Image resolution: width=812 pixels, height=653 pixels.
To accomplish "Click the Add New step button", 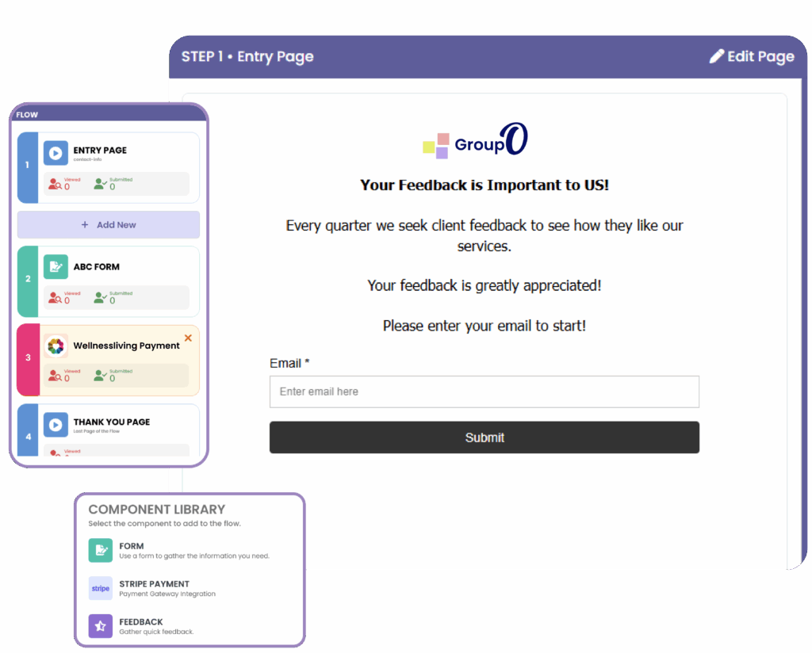I will coord(109,225).
